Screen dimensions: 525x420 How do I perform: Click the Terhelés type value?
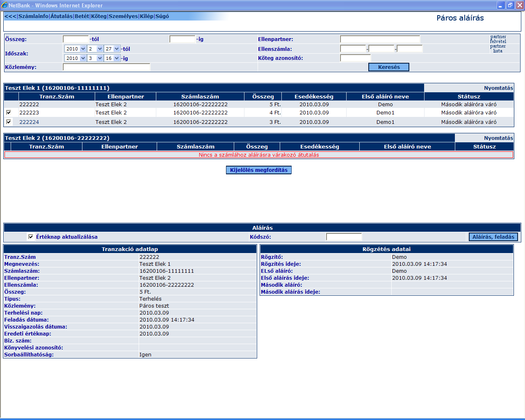[x=151, y=299]
